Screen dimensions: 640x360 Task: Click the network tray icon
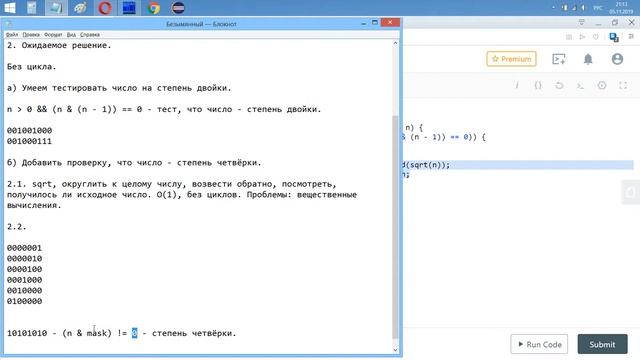574,8
